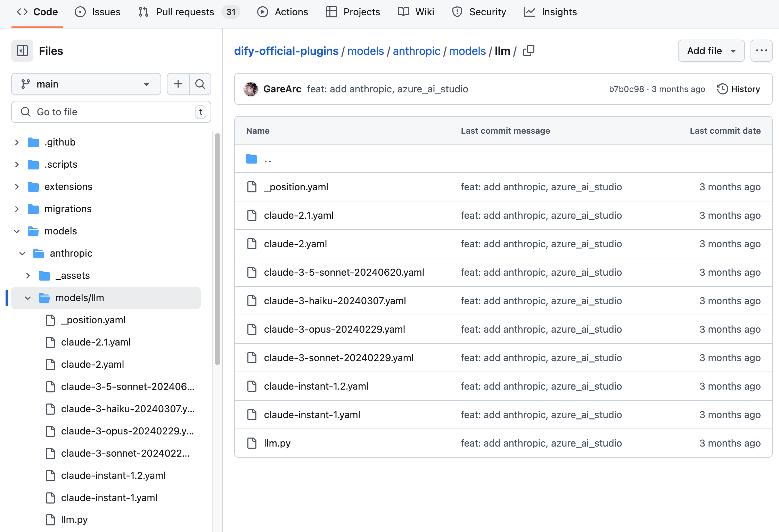This screenshot has width=779, height=532.
Task: Click the Go to file search field
Action: 111,112
